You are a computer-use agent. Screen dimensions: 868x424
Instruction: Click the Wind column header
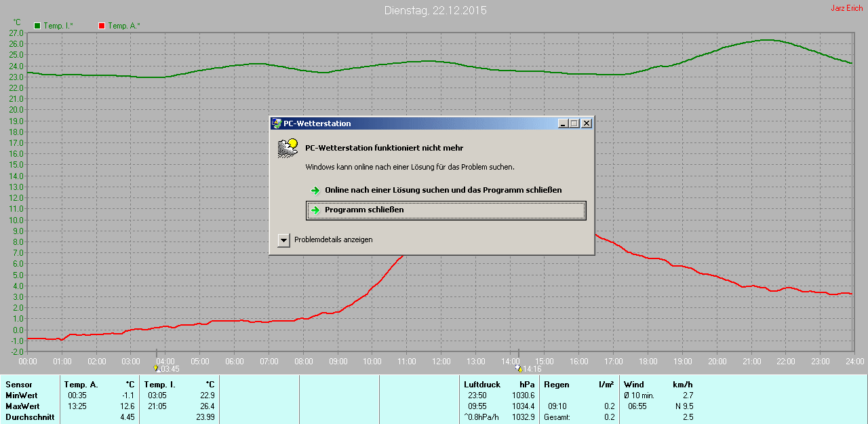coord(634,385)
